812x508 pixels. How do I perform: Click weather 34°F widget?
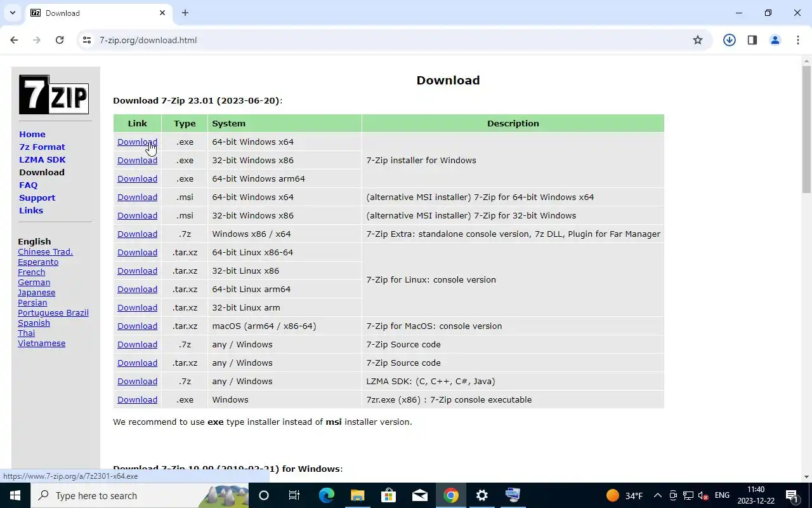tap(625, 495)
